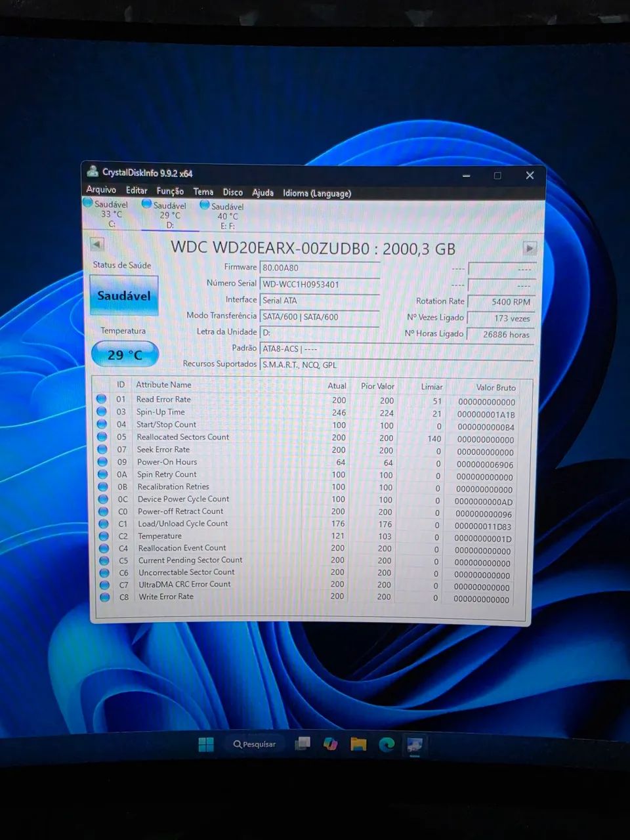The width and height of the screenshot is (630, 840).
Task: Open the Ajuda menu
Action: 262,192
